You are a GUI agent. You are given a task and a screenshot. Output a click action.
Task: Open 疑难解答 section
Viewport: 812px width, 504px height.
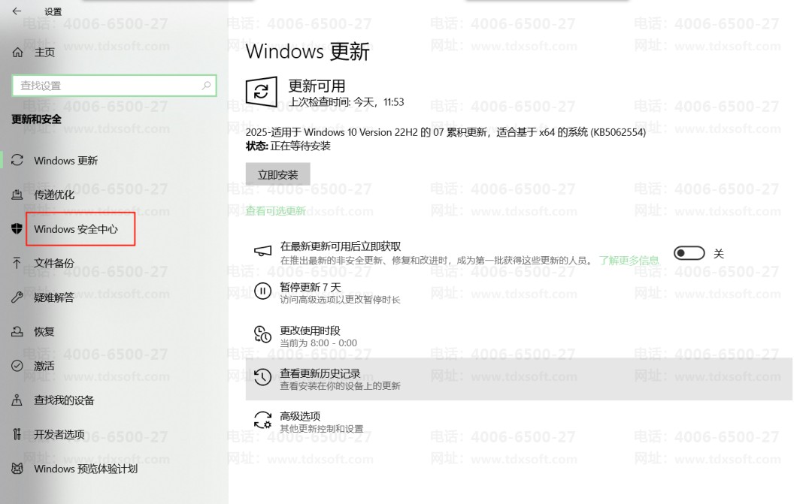pos(54,297)
